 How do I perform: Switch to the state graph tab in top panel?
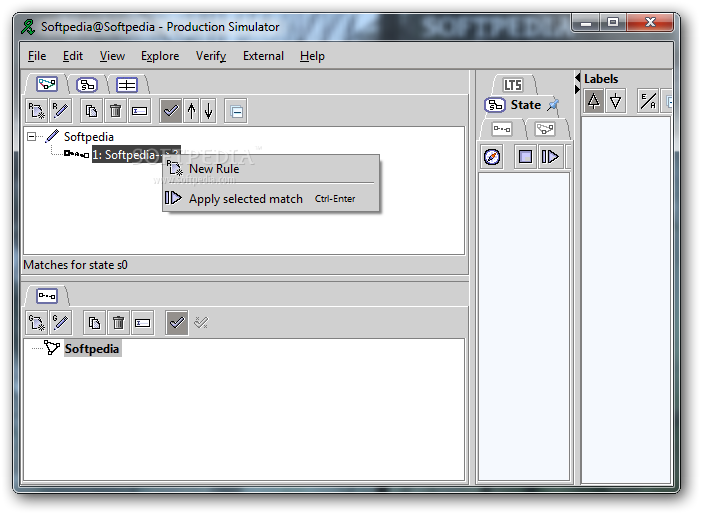point(87,84)
